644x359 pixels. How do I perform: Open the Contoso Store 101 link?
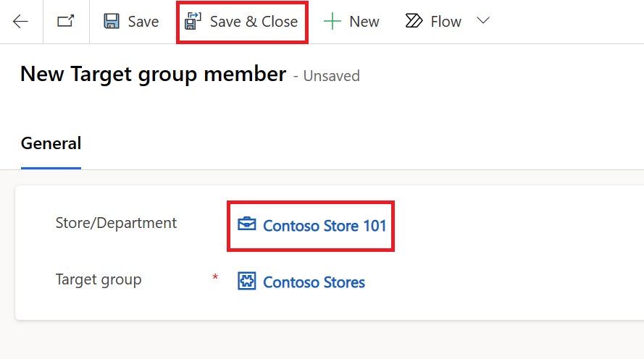point(325,226)
